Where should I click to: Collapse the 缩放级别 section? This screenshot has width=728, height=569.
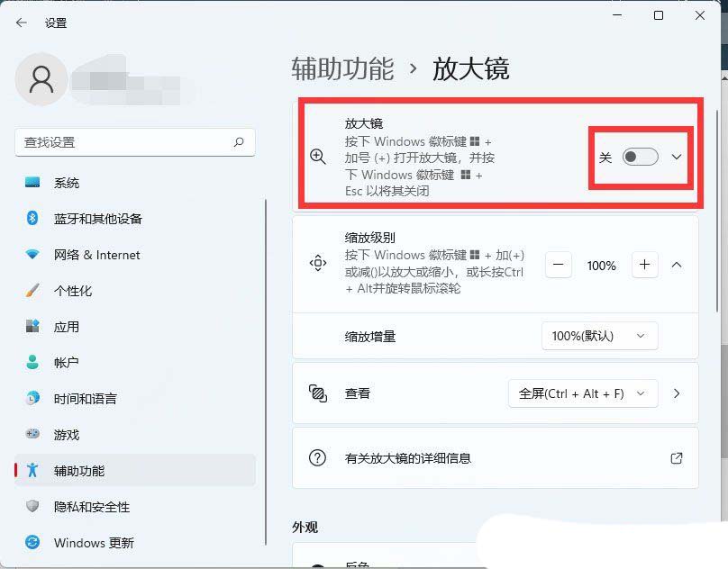click(677, 265)
